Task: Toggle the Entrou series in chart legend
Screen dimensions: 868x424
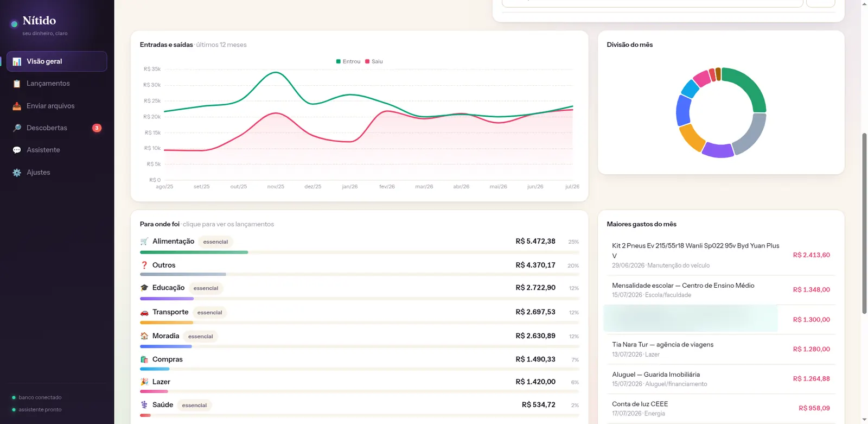Action: click(x=348, y=61)
